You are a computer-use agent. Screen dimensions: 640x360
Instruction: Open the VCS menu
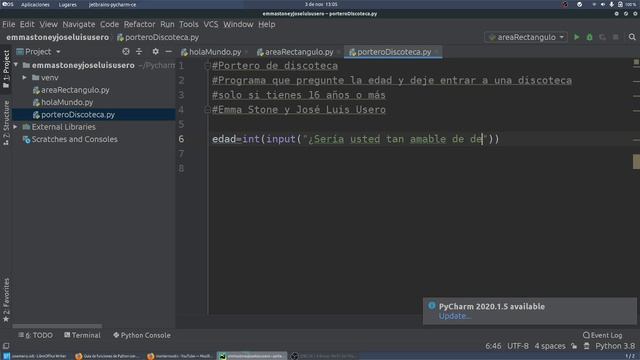[211, 24]
